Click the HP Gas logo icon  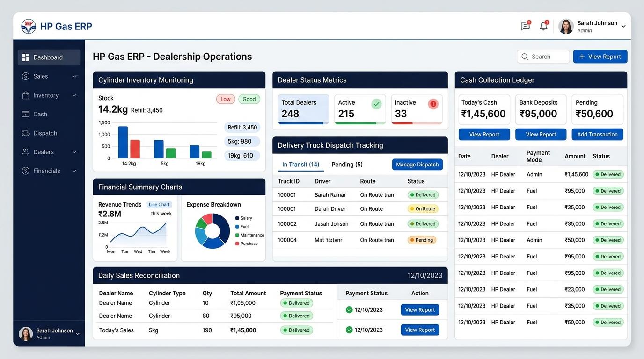pos(29,26)
